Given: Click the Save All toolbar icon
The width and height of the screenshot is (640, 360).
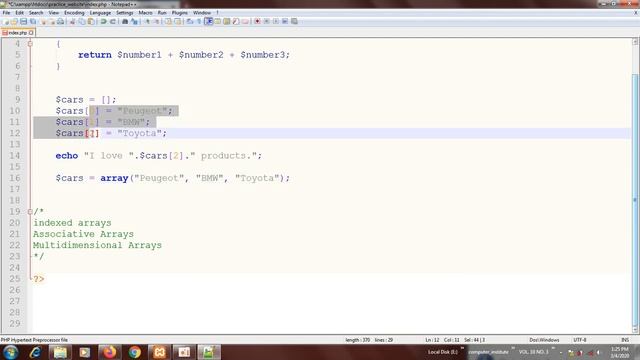Looking at the screenshot, I should pos(33,21).
